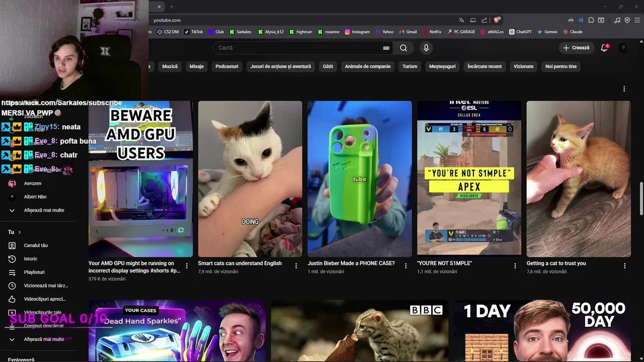The image size is (644, 362).
Task: Open options for the AMD GPU short
Action: coord(187,266)
